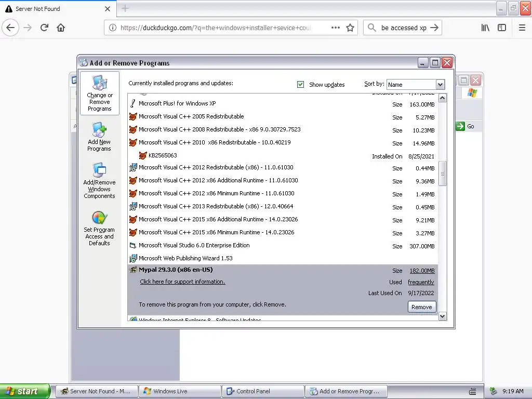Show site information icon in address bar
Screen dimensions: 532x399
[x=113, y=28]
